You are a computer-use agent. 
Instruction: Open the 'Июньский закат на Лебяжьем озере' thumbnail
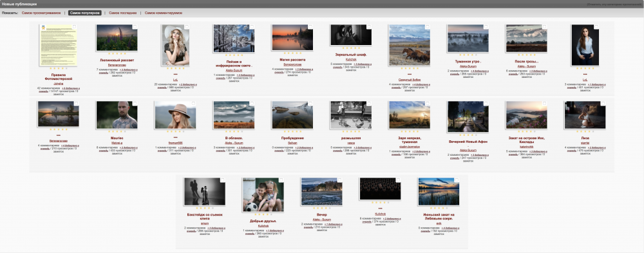coord(439,192)
